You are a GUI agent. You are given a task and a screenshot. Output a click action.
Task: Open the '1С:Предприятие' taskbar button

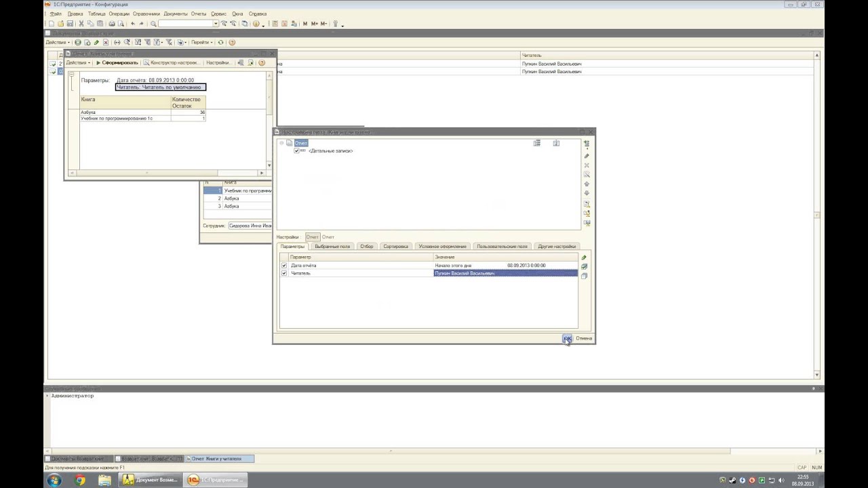pyautogui.click(x=215, y=480)
